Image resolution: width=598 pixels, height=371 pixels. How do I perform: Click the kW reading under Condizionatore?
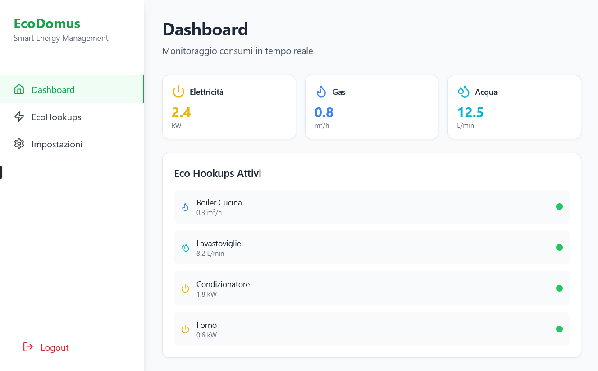206,294
